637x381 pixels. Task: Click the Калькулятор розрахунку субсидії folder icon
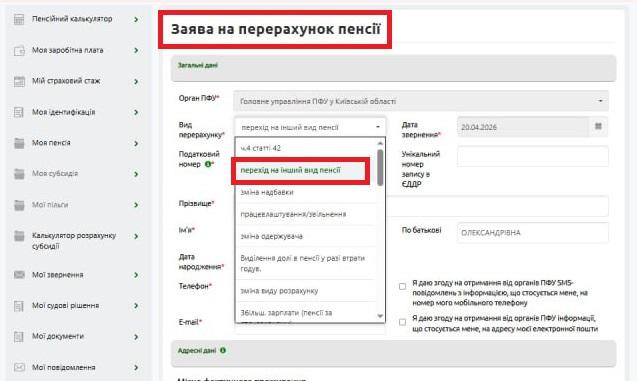click(x=19, y=236)
